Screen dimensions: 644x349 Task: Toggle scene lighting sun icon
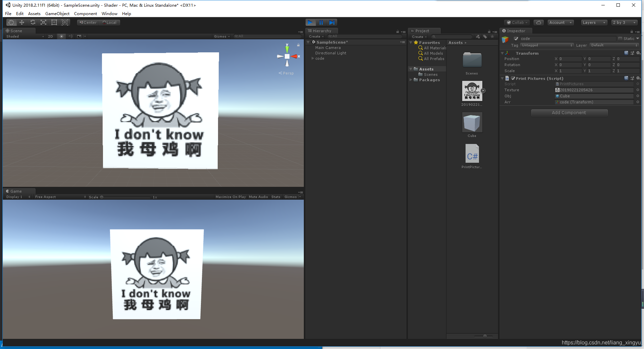61,36
